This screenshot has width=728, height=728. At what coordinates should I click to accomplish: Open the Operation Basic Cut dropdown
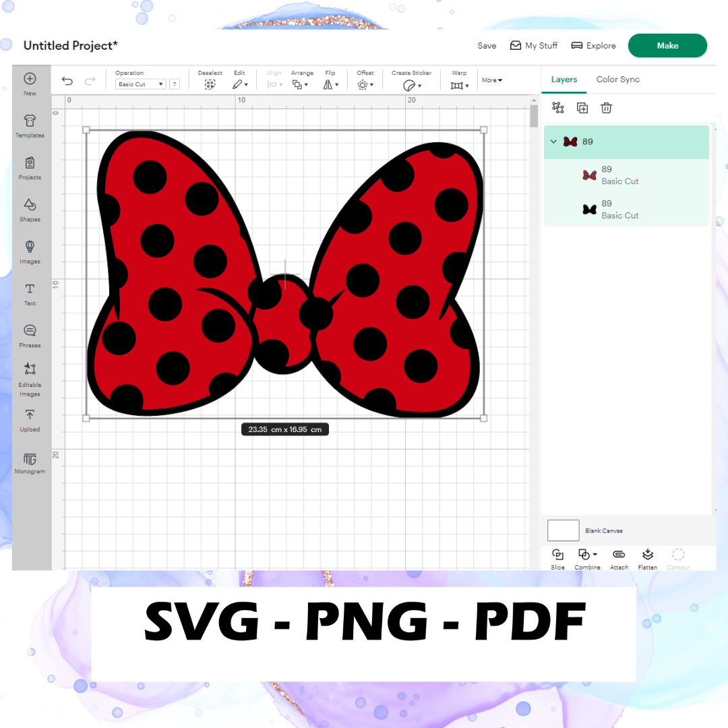(x=141, y=84)
